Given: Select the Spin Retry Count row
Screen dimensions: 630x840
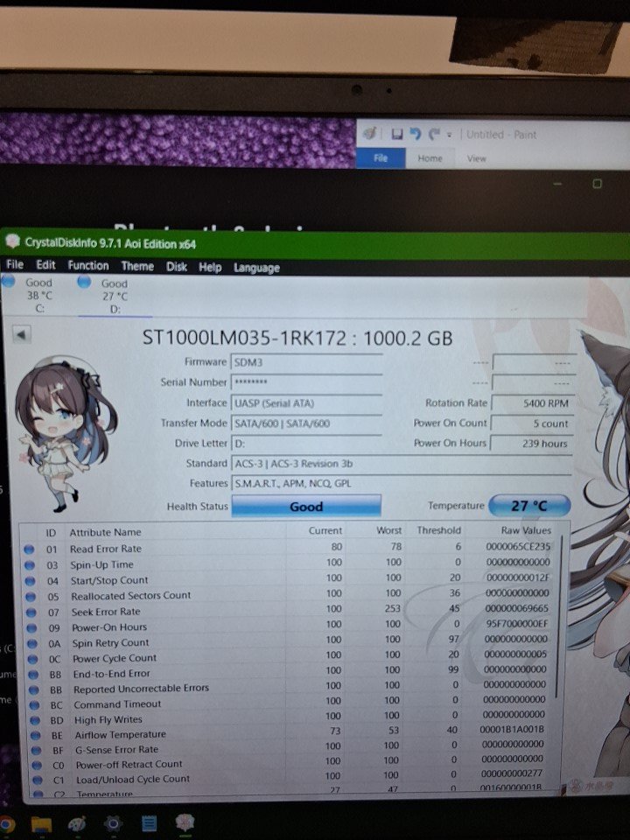Looking at the screenshot, I should coord(292,640).
